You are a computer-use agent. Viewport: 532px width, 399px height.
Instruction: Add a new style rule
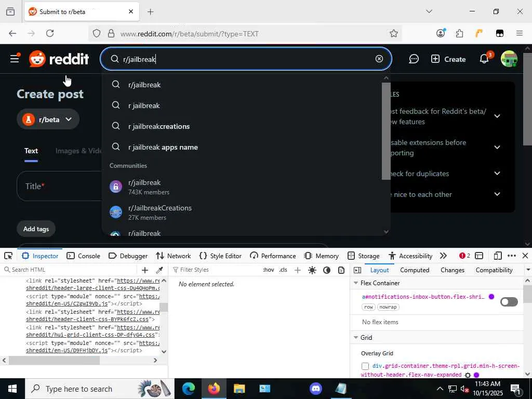pos(298,270)
